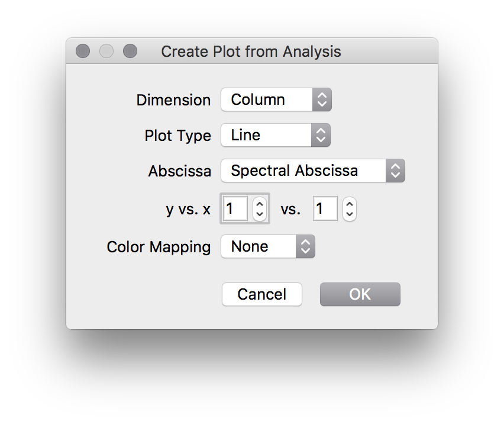Open the Spectral Abscissa dropdown

(x=312, y=171)
